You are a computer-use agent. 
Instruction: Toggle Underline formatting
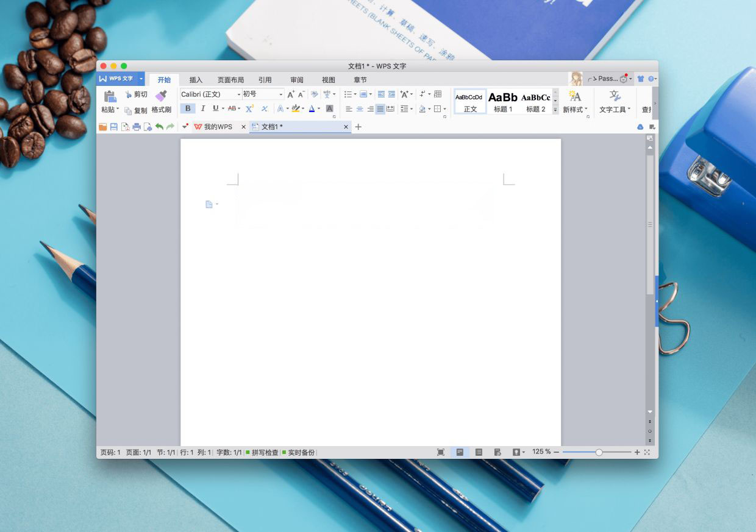click(x=215, y=108)
